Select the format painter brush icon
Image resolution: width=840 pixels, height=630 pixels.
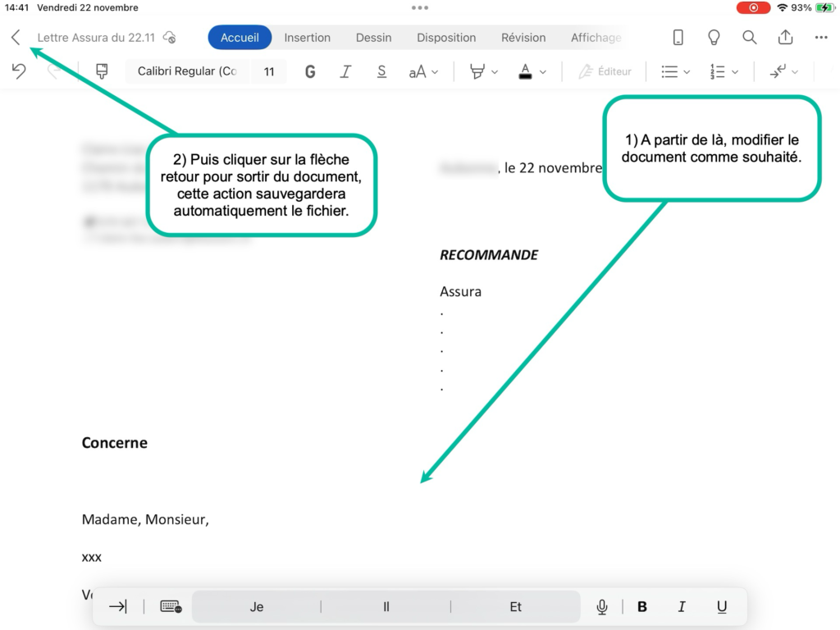(x=102, y=71)
